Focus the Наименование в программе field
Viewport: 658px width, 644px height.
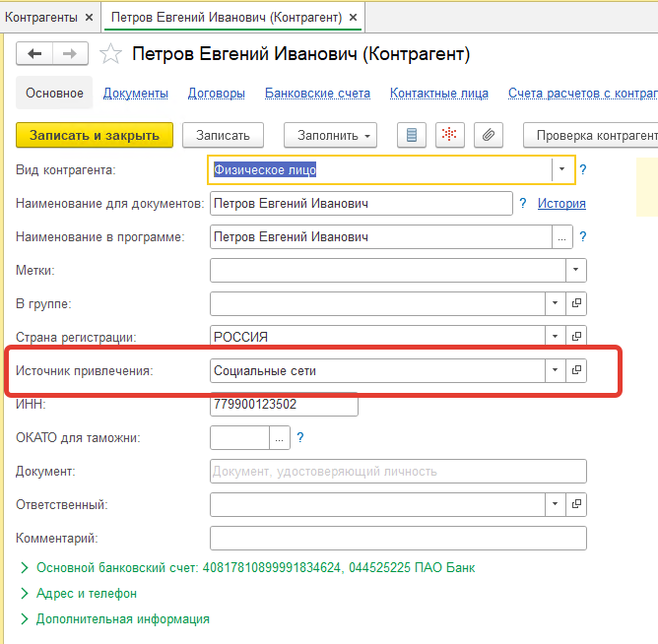380,236
